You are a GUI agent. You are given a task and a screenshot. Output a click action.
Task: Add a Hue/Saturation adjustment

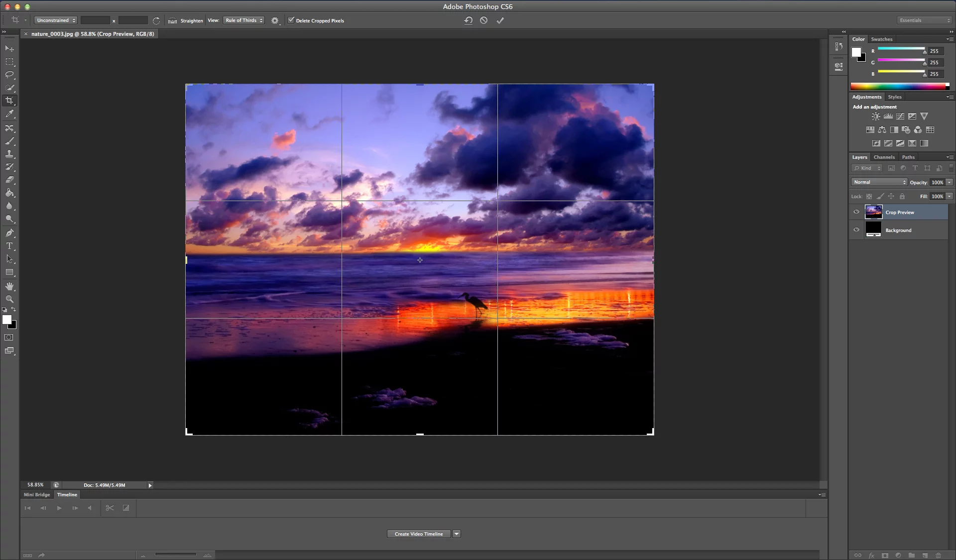point(870,129)
